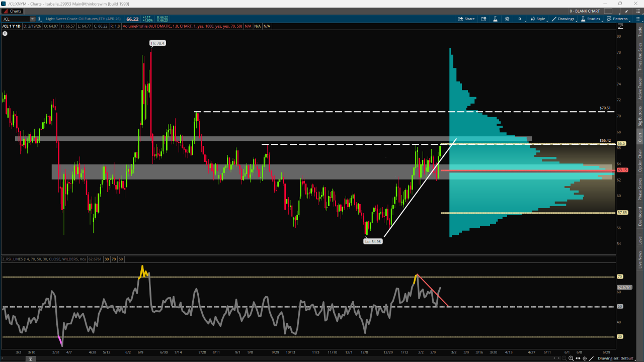Viewport: 644px width, 362px height.
Task: Click the exclamation alert icon on chart
Action: [x=5, y=34]
